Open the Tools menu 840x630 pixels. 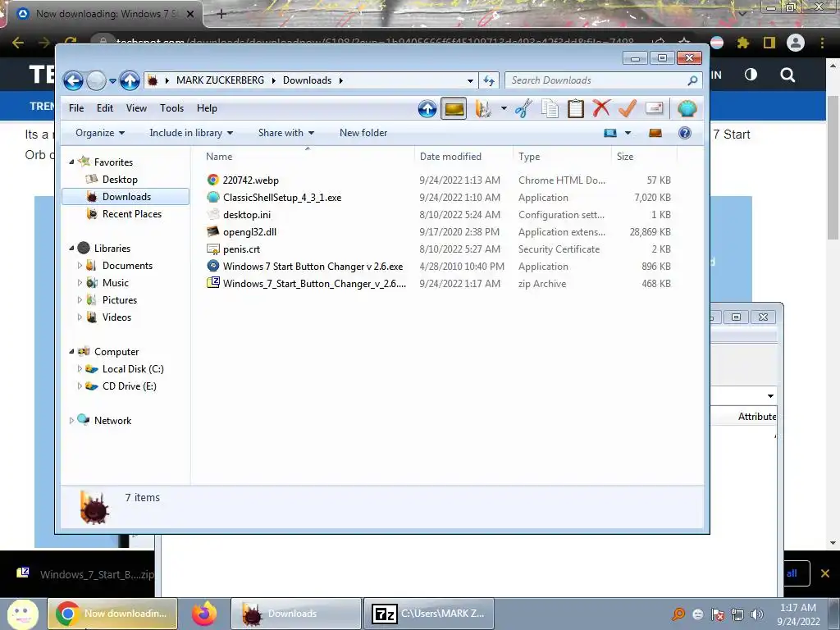[x=172, y=108]
